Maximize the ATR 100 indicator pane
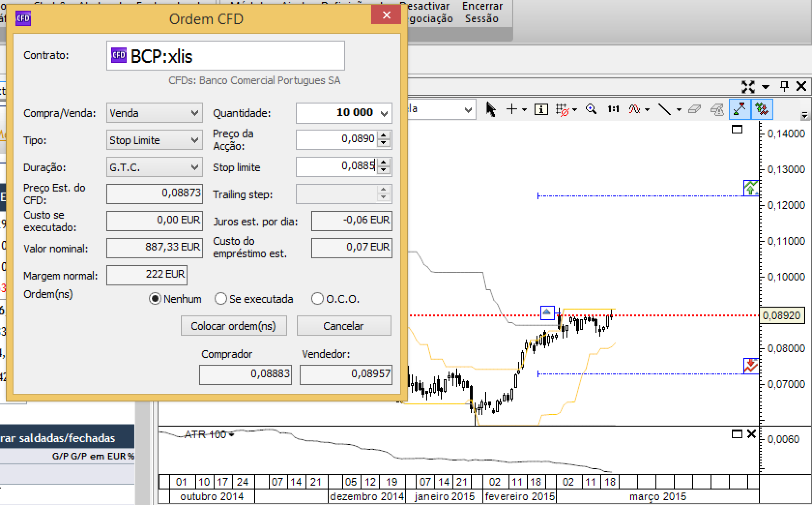 737,434
